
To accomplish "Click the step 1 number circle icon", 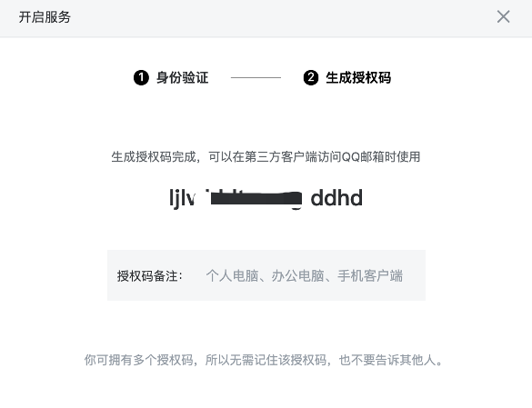I will (141, 77).
